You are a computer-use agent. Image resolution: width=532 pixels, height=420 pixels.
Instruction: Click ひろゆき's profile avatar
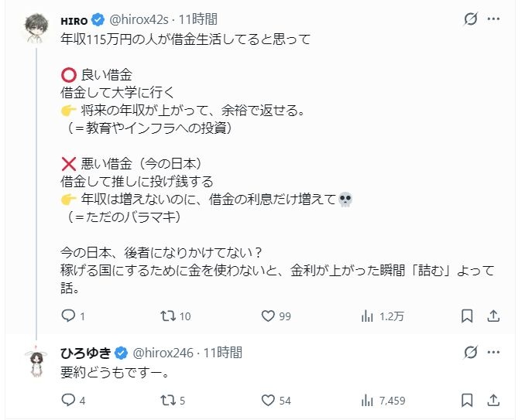38,360
